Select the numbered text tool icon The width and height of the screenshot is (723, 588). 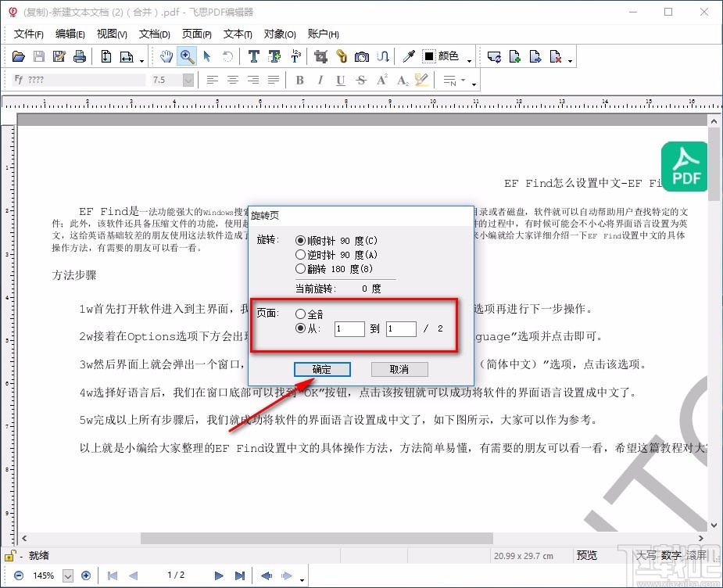[295, 56]
